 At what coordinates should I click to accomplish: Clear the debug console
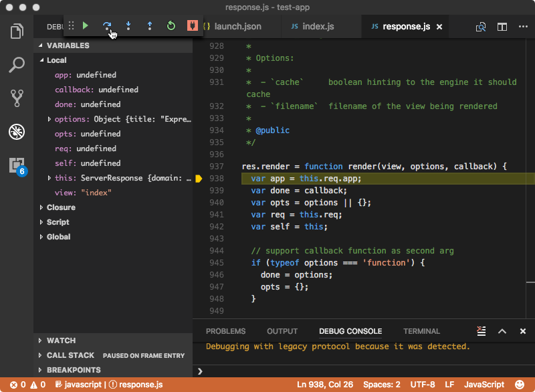coord(481,331)
